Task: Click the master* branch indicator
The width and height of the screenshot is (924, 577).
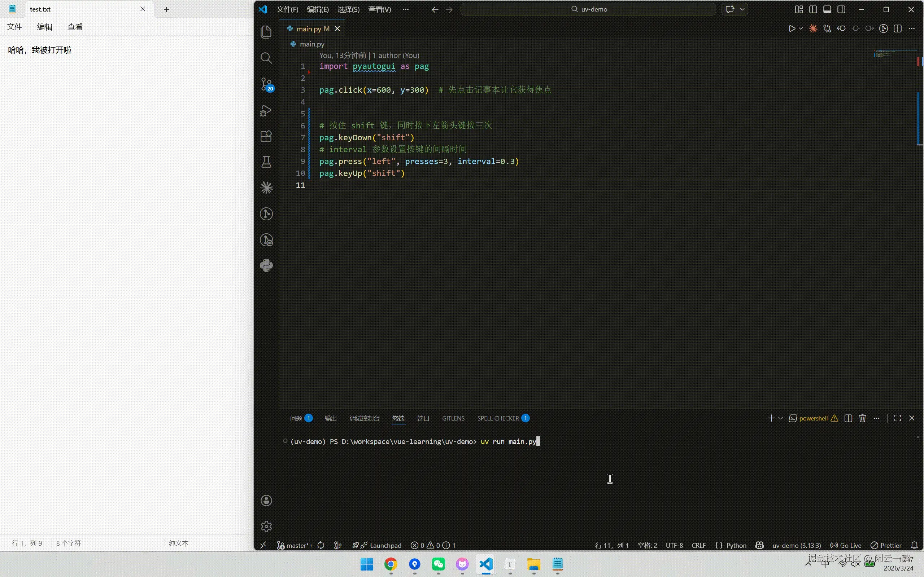Action: coord(295,545)
